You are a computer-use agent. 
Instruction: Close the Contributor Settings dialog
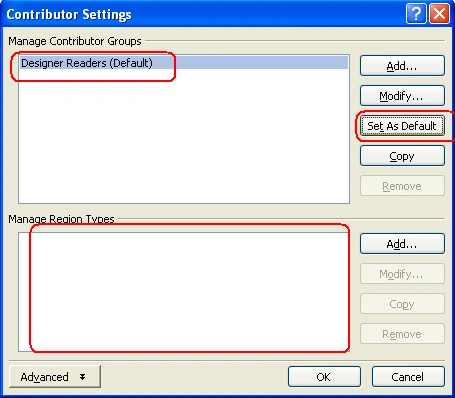(439, 14)
